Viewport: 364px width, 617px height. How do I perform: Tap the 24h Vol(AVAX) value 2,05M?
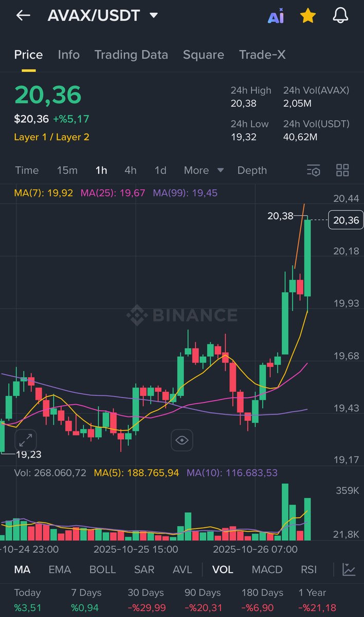298,104
